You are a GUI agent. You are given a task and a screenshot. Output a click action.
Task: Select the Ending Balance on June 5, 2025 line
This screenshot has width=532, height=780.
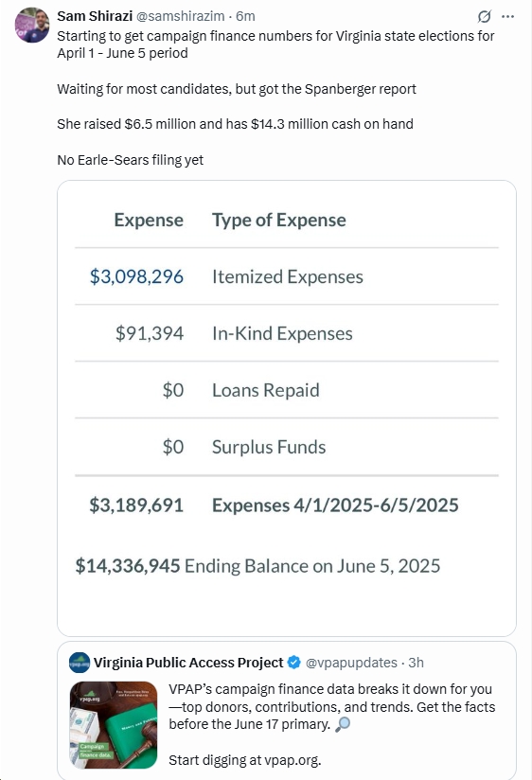[x=257, y=566]
